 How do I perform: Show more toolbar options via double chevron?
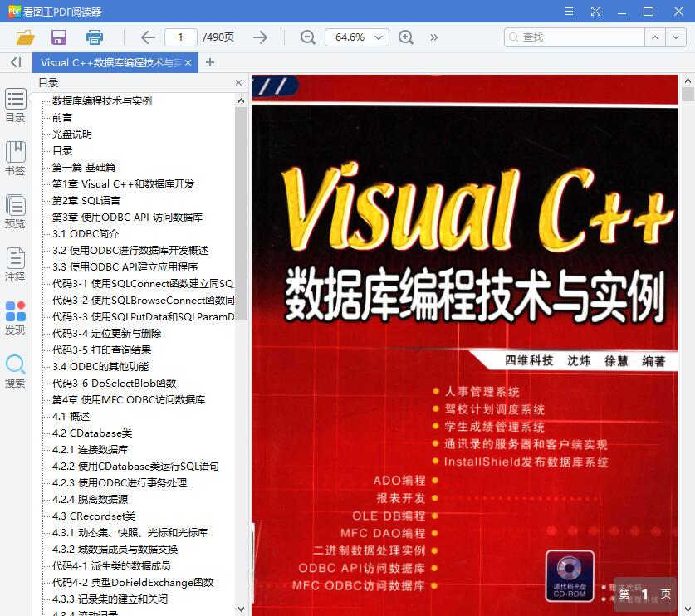point(434,37)
